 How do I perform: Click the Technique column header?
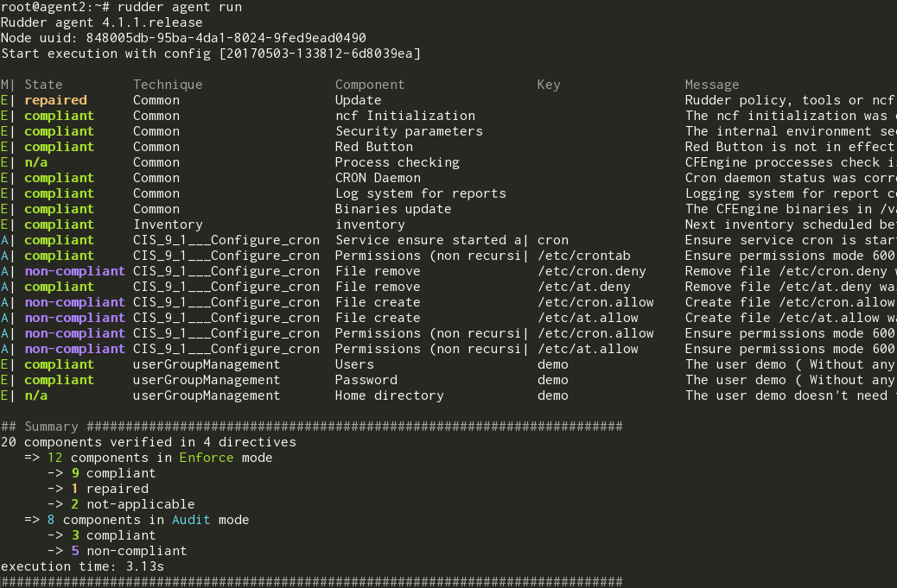168,85
